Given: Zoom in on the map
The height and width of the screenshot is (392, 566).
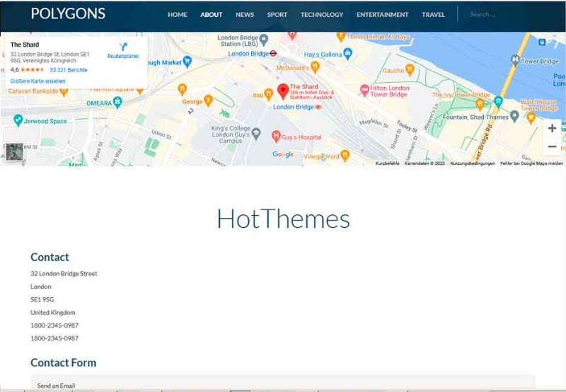Looking at the screenshot, I should 552,128.
